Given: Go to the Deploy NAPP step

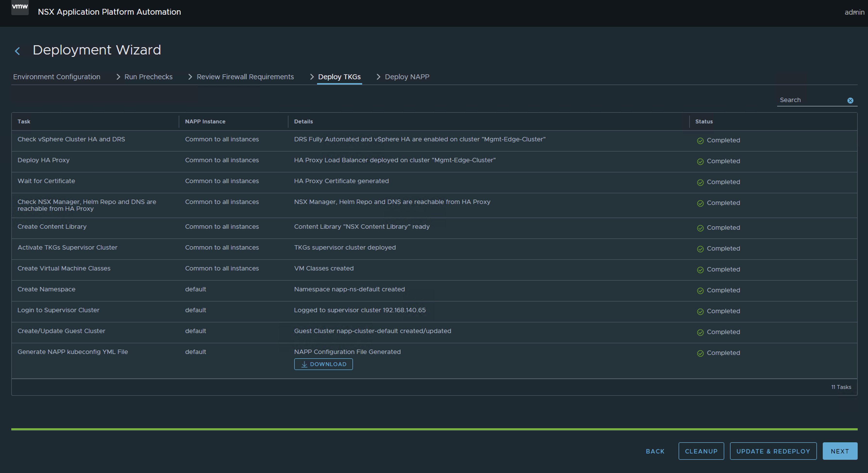Looking at the screenshot, I should coord(407,77).
